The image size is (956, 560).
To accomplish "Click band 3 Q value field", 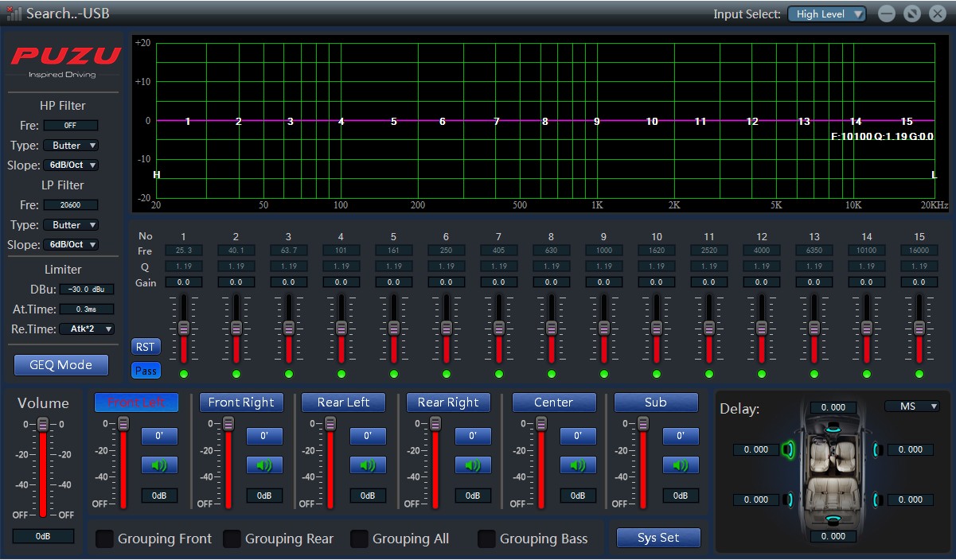I will coord(289,266).
